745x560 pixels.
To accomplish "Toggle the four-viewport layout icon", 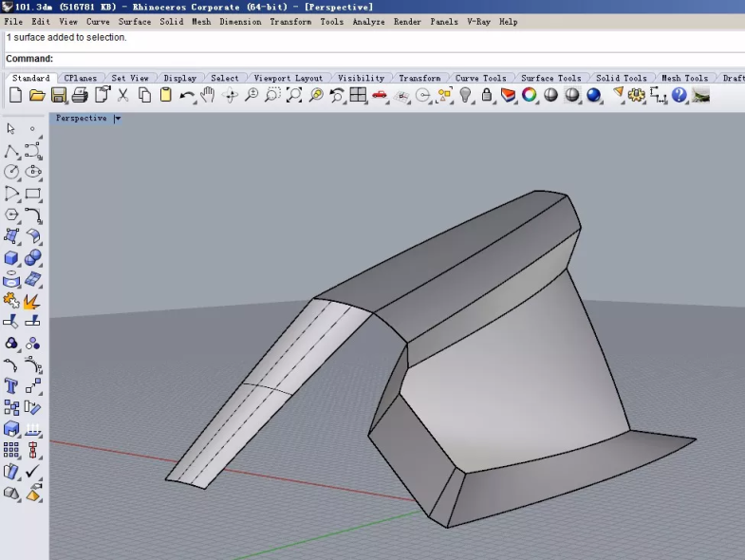I will tap(358, 95).
